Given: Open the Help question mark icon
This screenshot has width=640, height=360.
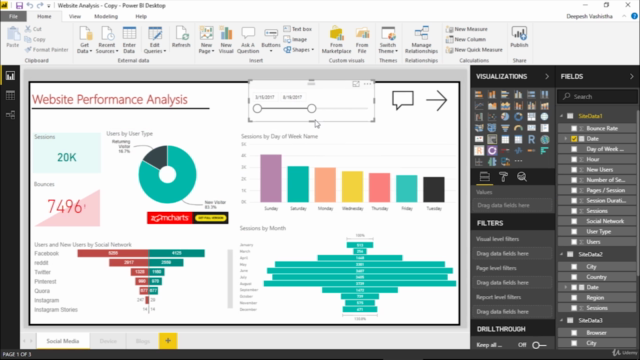Looking at the screenshot, I should 634,16.
